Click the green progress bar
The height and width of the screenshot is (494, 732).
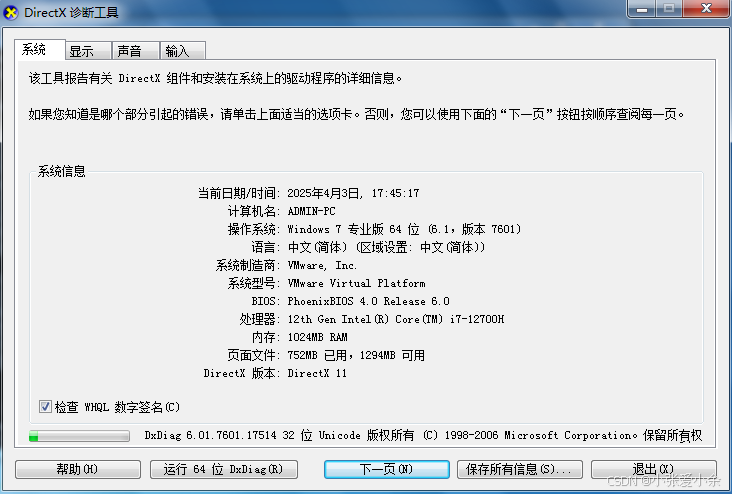79,436
